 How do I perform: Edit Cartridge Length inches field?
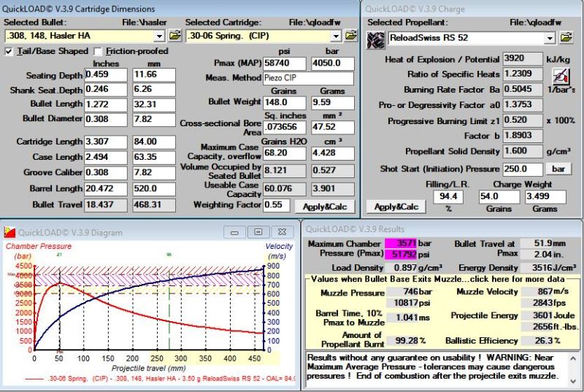tap(106, 142)
